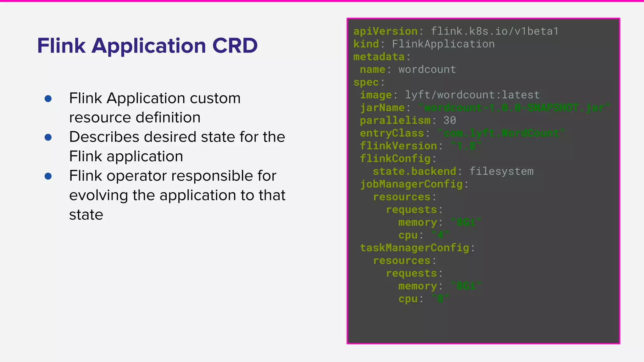Viewport: 644px width, 362px height.
Task: Click the 'image: lyft/wordcount:latest' line
Action: (450, 95)
